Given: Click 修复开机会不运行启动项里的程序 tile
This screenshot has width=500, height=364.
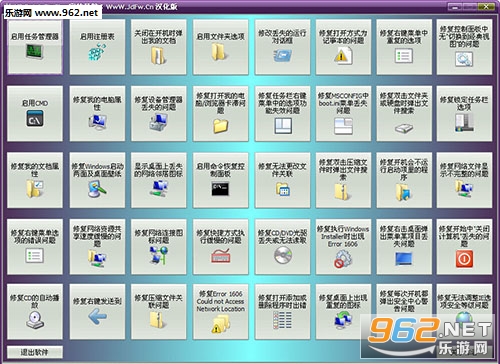Looking at the screenshot, I should [x=404, y=180].
